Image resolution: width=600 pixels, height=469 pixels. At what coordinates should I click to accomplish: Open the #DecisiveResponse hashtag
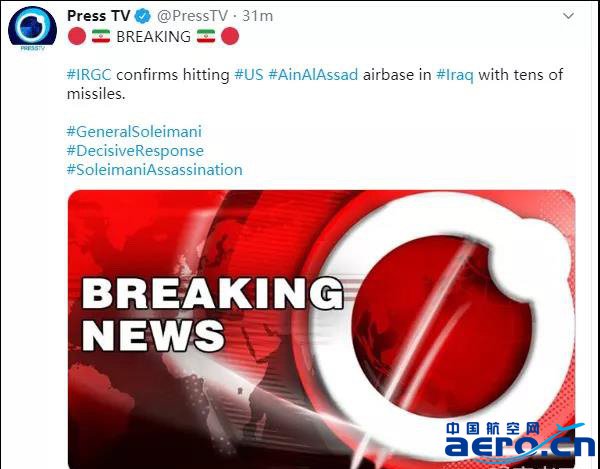coord(135,151)
